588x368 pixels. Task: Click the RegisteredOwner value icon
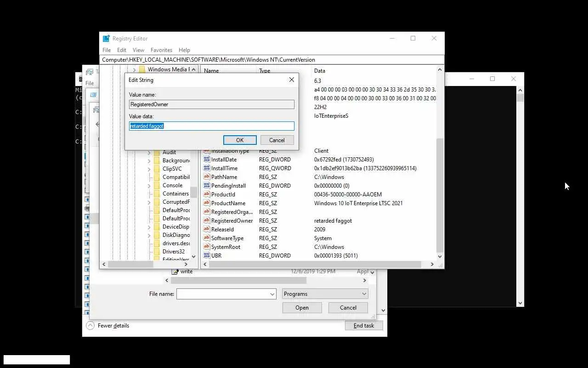coord(207,221)
